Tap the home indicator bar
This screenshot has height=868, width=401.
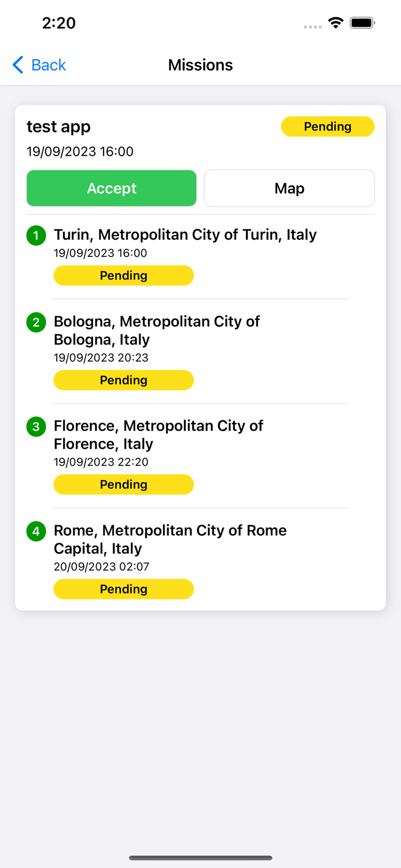200,858
